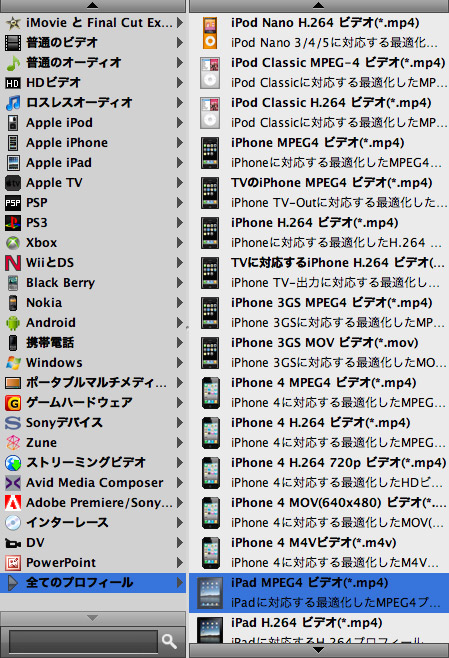Click the iMovie と Final Cut star icon
The height and width of the screenshot is (658, 449).
[x=13, y=23]
